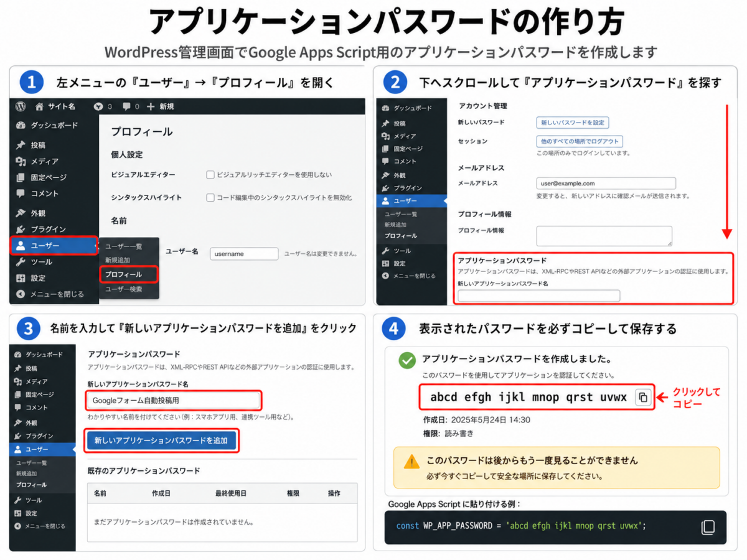Check ビジュアルリッチエディターを使用しない checkbox

(x=210, y=175)
